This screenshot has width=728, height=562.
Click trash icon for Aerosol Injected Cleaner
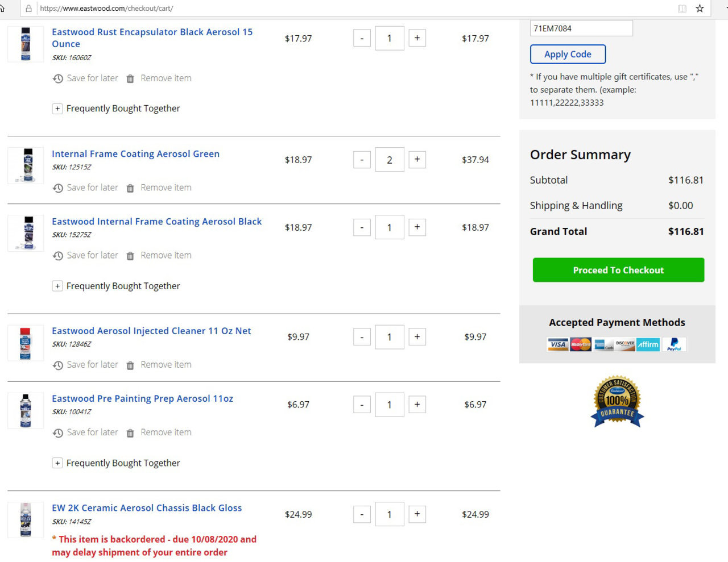click(x=130, y=365)
